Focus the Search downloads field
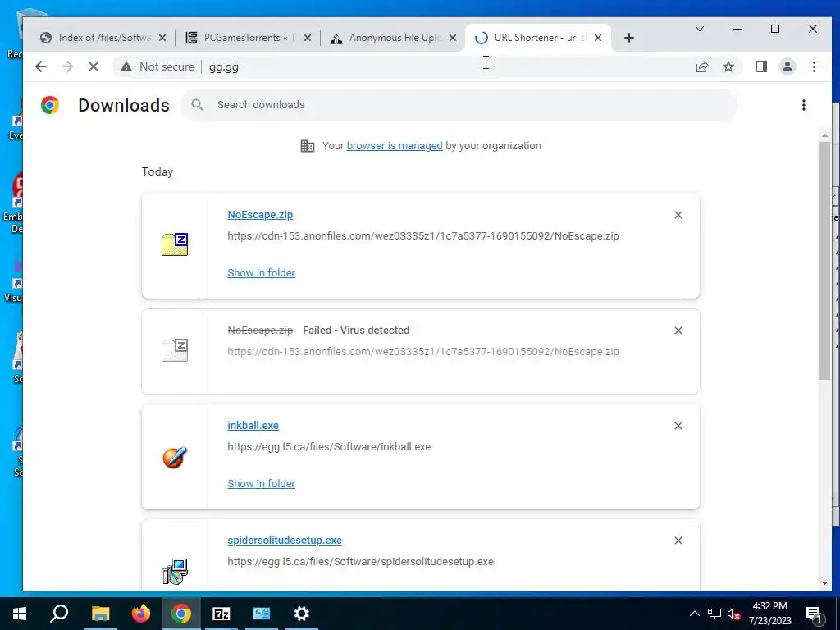Viewport: 840px width, 630px height. pyautogui.click(x=459, y=105)
